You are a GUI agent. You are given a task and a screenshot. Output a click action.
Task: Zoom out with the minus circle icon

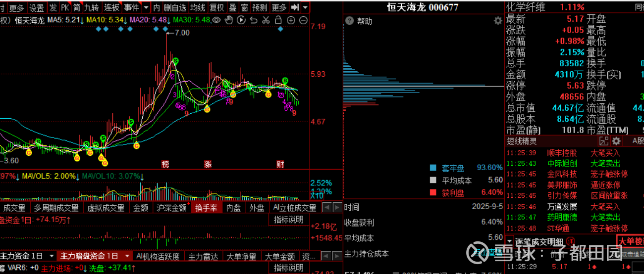pos(303,20)
